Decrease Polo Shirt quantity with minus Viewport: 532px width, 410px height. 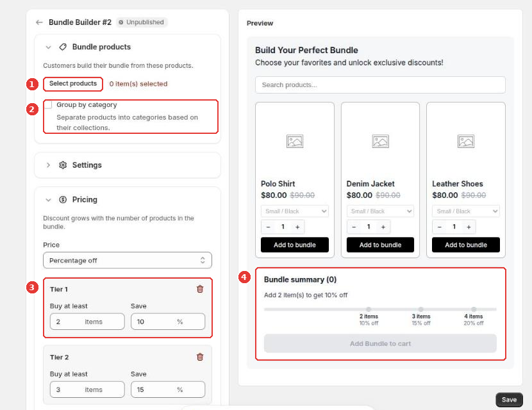pos(269,227)
